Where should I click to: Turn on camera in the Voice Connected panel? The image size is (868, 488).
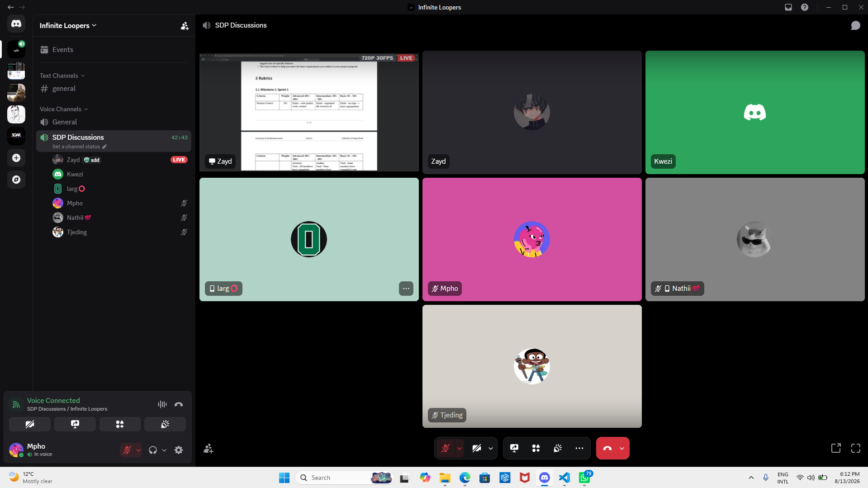[x=30, y=424]
